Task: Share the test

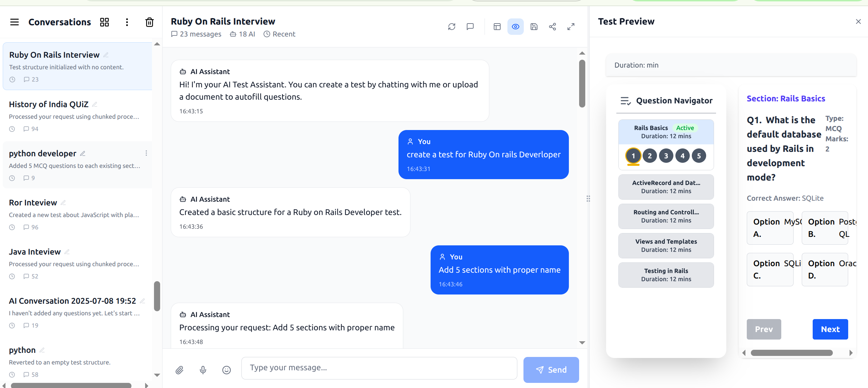Action: pyautogui.click(x=552, y=27)
